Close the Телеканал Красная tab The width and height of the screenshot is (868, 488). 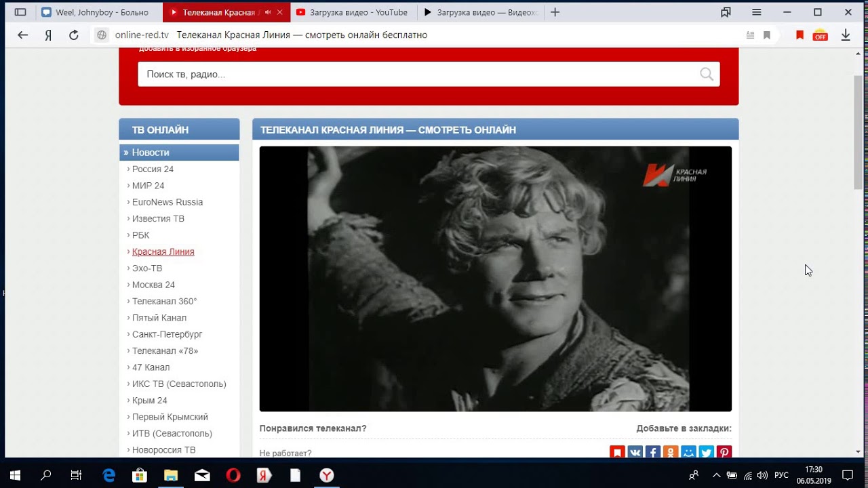pyautogui.click(x=280, y=12)
